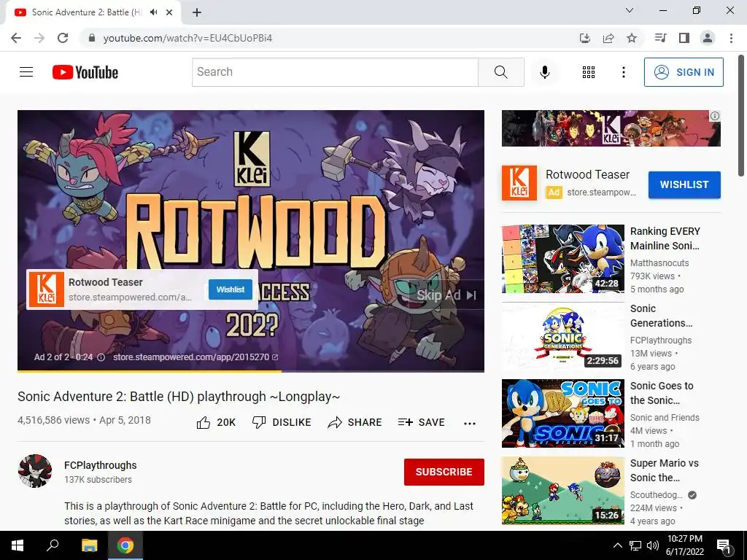This screenshot has height=560, width=747.
Task: Open YouTube settings three-dot menu
Action: point(623,72)
